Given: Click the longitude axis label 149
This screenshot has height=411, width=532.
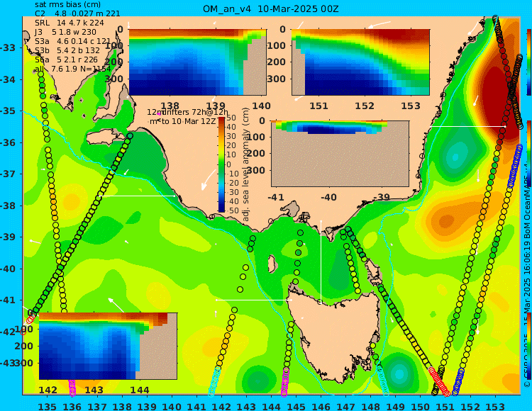Looking at the screenshot, I should pos(396,406).
